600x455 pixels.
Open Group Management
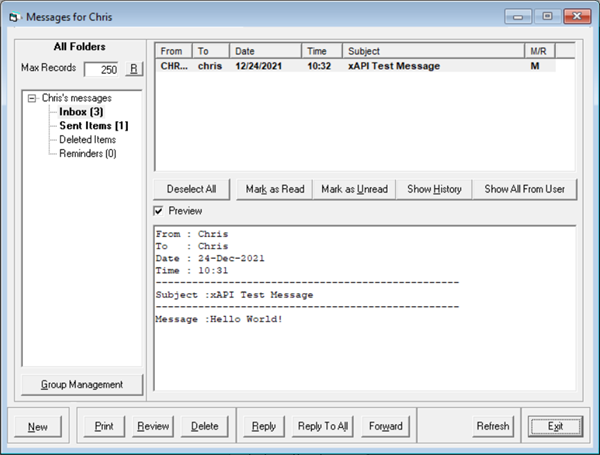pos(81,384)
